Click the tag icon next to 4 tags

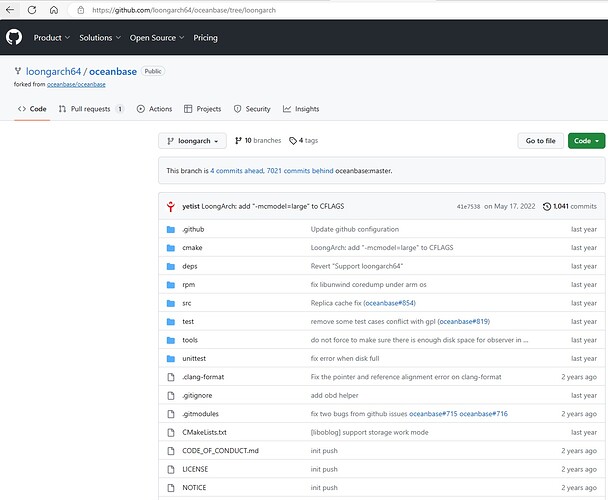(x=293, y=141)
